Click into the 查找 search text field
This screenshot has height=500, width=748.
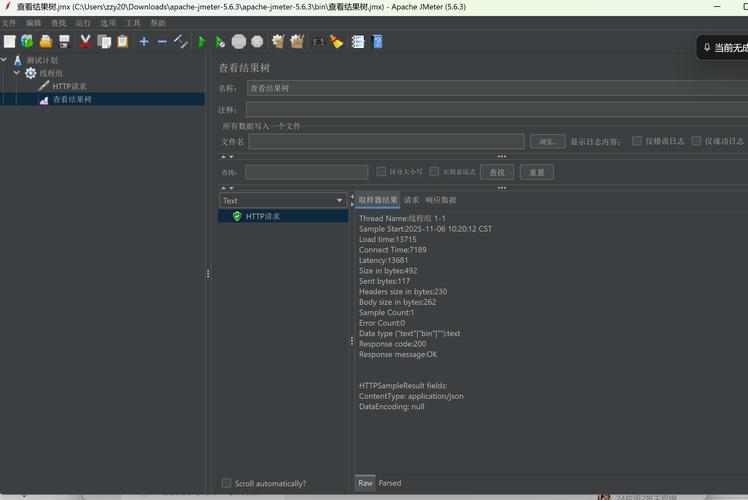(x=307, y=172)
